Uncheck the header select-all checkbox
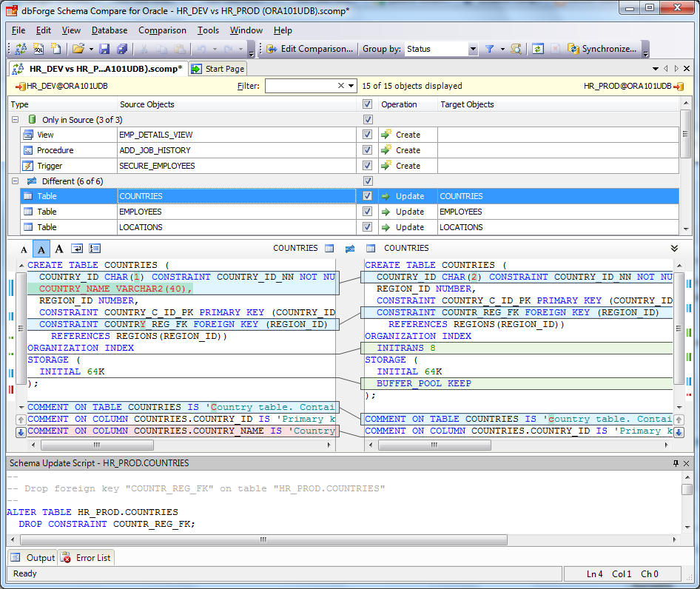Screen dimensions: 700x589 pyautogui.click(x=368, y=104)
